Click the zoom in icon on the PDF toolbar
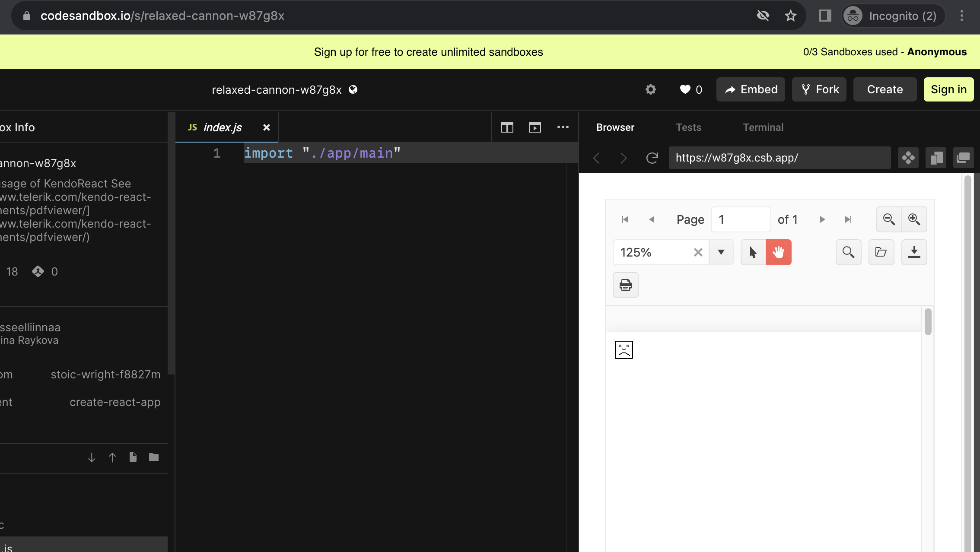 [914, 219]
